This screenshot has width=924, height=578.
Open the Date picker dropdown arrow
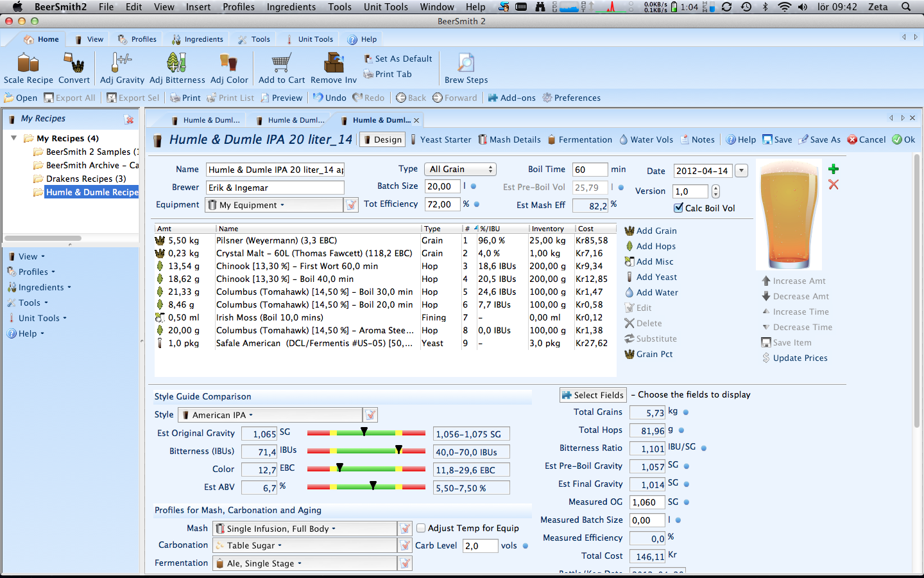[x=742, y=171]
